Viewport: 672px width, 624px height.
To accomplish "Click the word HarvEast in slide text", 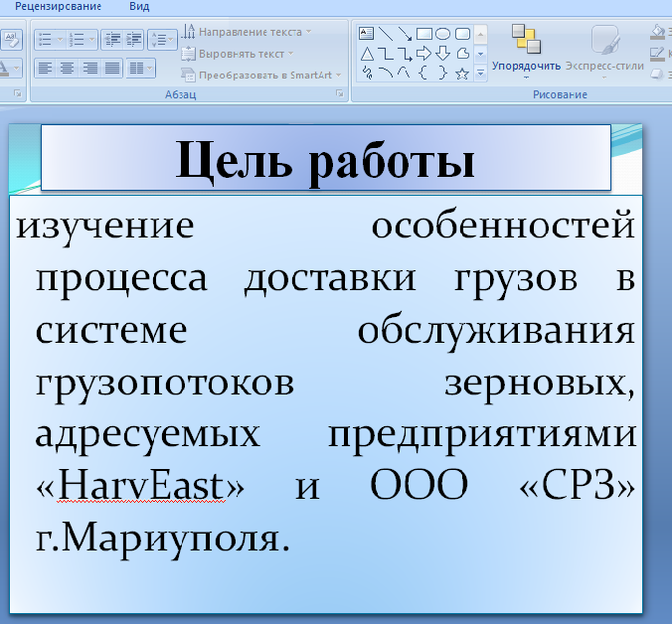I will [x=140, y=486].
